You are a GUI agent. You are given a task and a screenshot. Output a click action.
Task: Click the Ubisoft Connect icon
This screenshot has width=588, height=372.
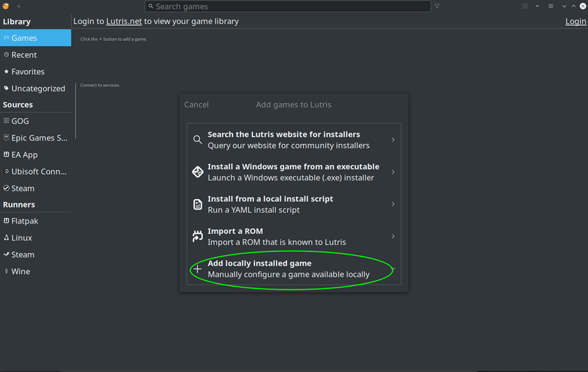point(6,172)
